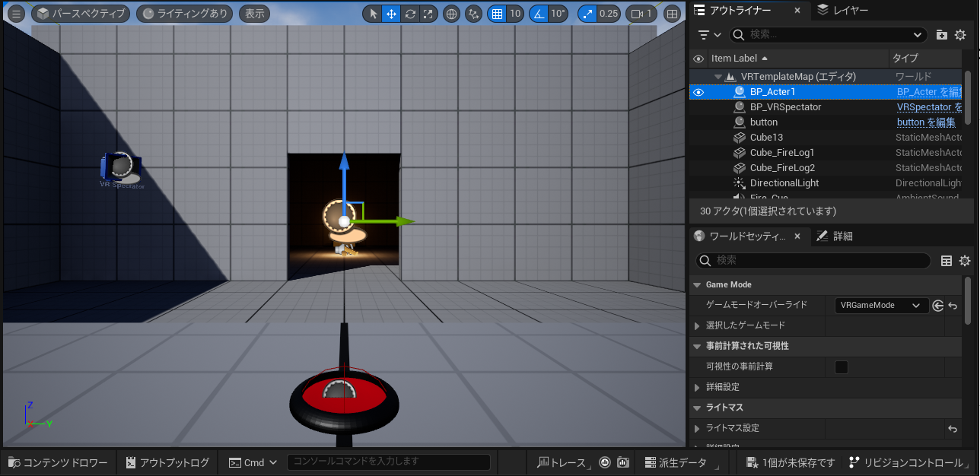Viewport: 980px width, 476px height.
Task: Expand 選択したゲームモード row
Action: point(697,325)
